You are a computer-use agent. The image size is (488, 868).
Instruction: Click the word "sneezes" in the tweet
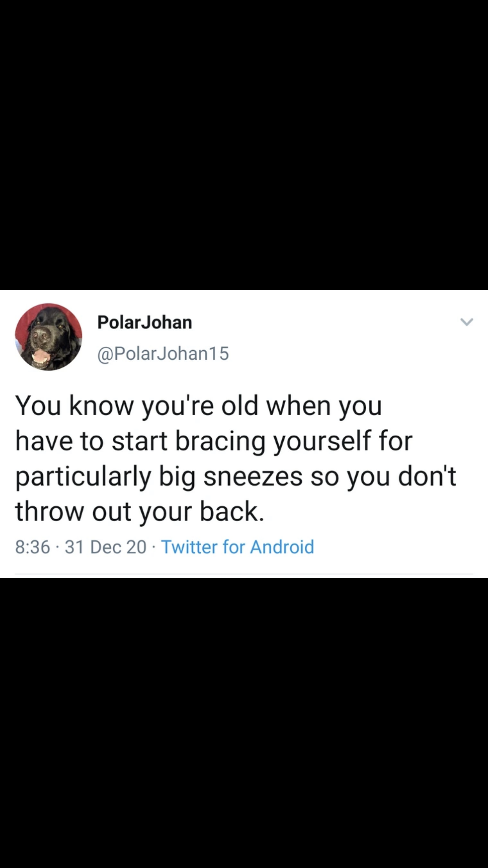(x=253, y=476)
